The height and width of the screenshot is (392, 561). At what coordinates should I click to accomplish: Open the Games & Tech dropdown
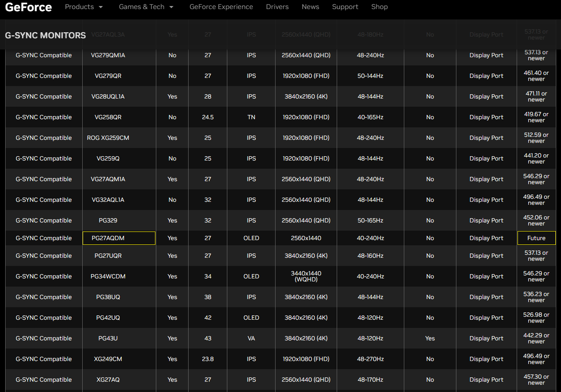pyautogui.click(x=146, y=7)
